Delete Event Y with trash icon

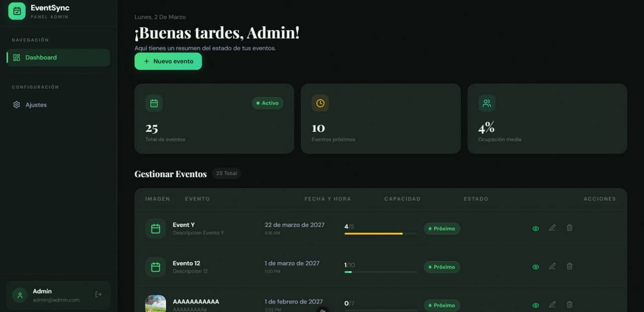570,228
